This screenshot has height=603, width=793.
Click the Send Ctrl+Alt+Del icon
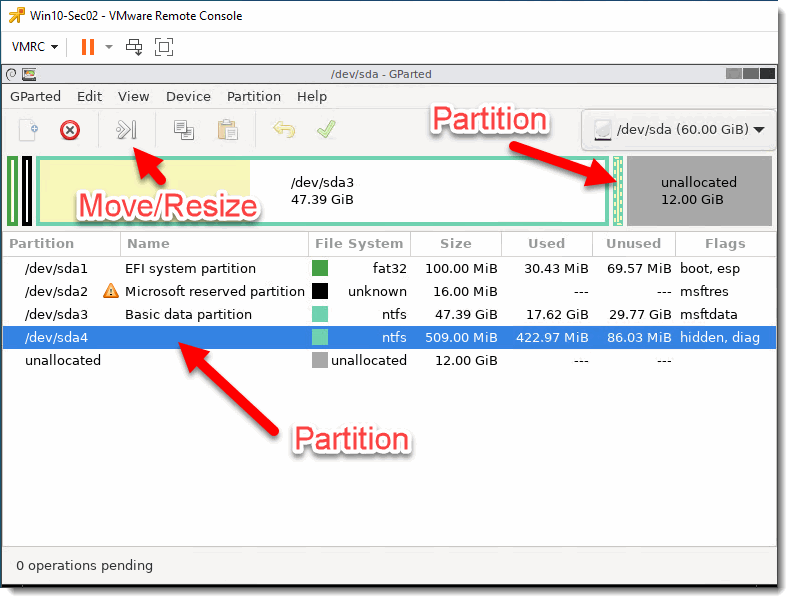(134, 46)
